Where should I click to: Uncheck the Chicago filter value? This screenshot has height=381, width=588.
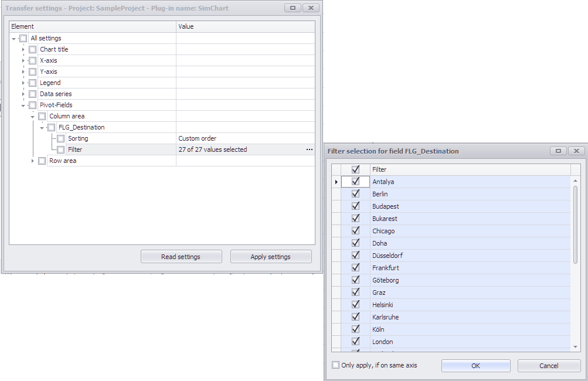[355, 230]
